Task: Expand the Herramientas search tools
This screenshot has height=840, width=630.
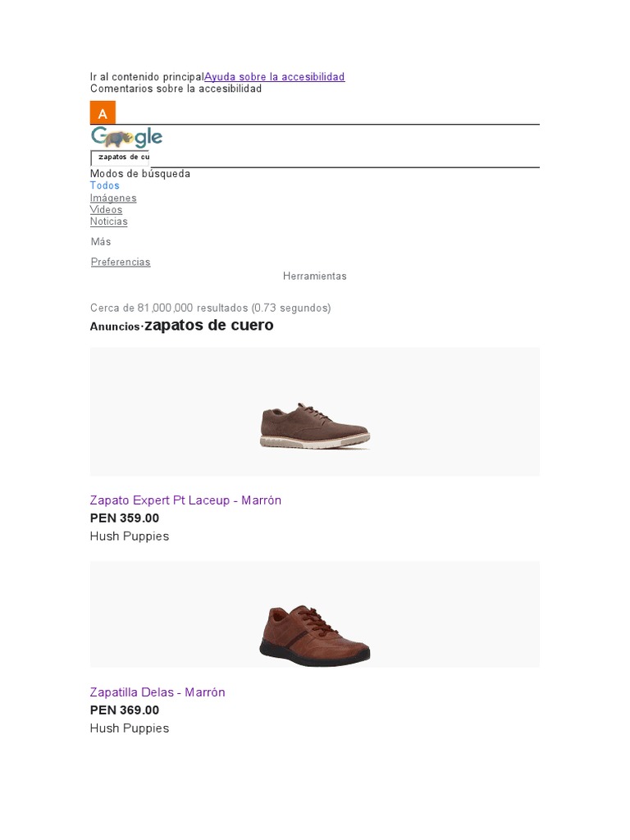Action: [x=314, y=276]
